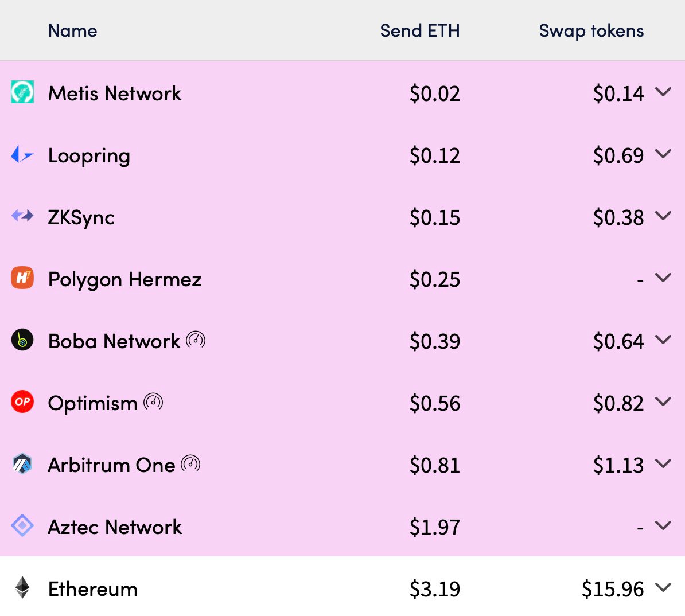Expand the Loopring row details chevron
The width and height of the screenshot is (685, 616).
pos(663,154)
